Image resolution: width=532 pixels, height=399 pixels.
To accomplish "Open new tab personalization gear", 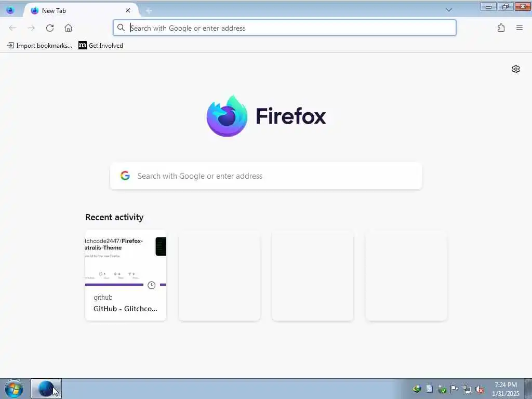I will (x=516, y=69).
